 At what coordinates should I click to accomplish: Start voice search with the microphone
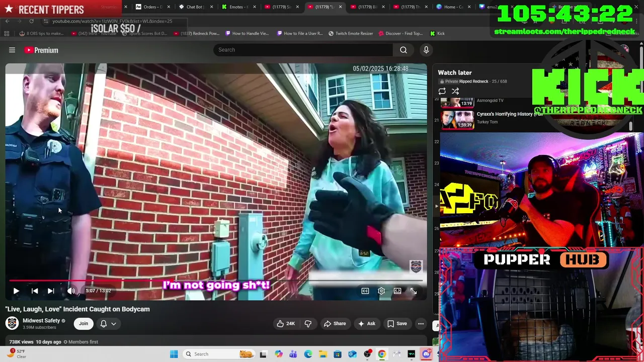426,50
